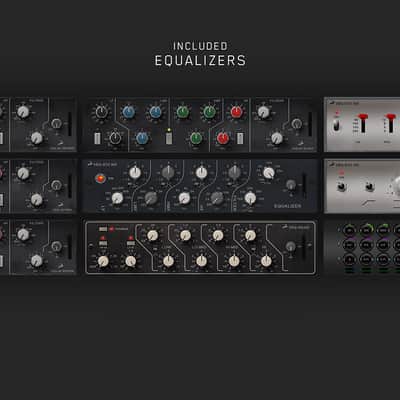Click the small dark output knob on the multicolored-knob equalizer
The height and width of the screenshot is (400, 400).
[296, 124]
